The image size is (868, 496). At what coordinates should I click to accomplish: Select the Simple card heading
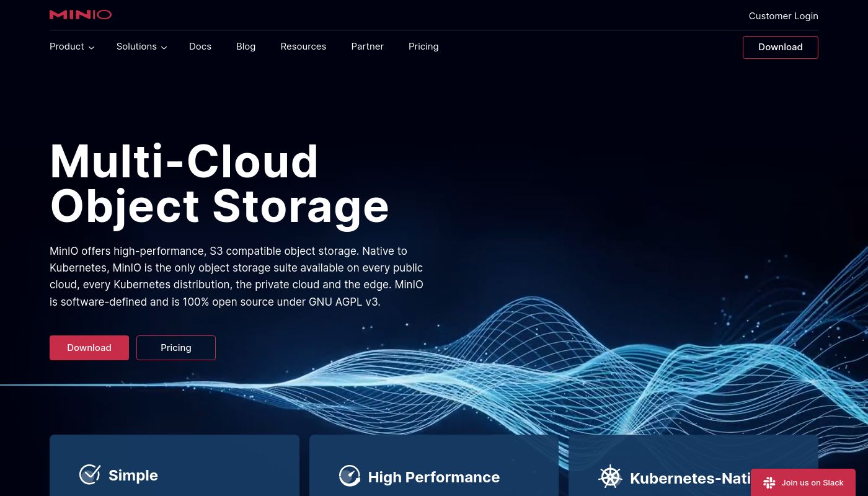coord(133,475)
